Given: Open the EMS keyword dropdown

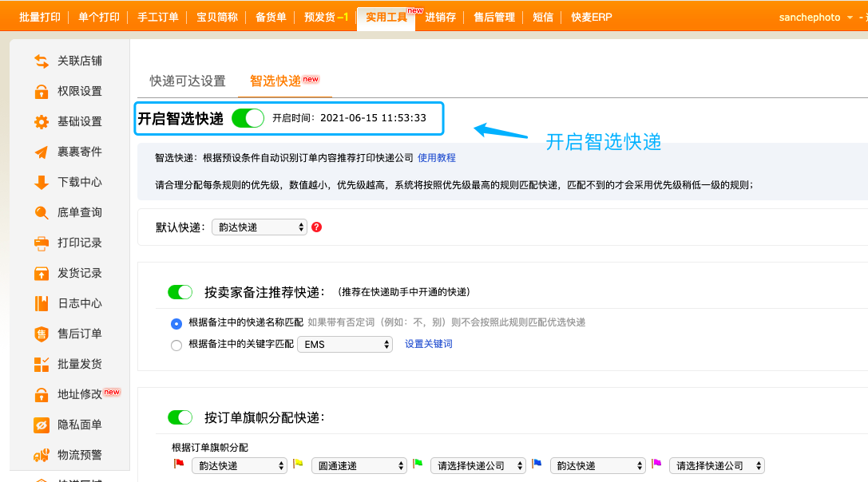Looking at the screenshot, I should coord(345,344).
